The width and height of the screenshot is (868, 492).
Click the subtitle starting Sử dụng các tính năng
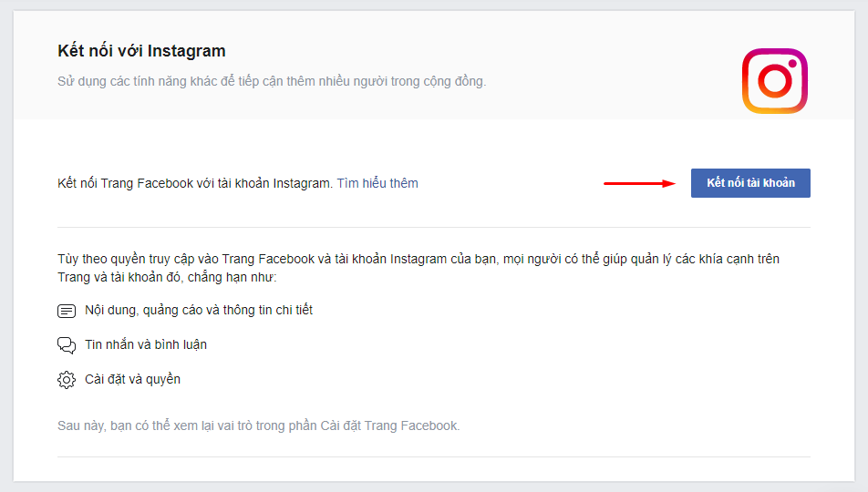pyautogui.click(x=272, y=81)
